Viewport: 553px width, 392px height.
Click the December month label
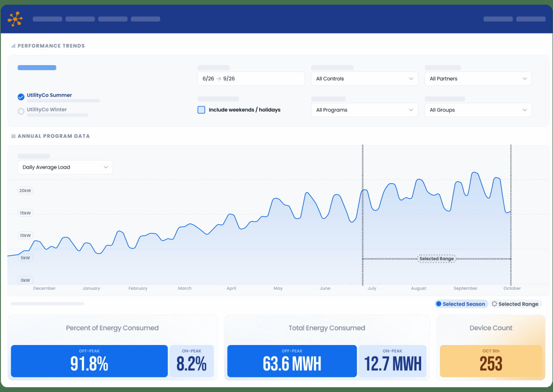(x=44, y=288)
